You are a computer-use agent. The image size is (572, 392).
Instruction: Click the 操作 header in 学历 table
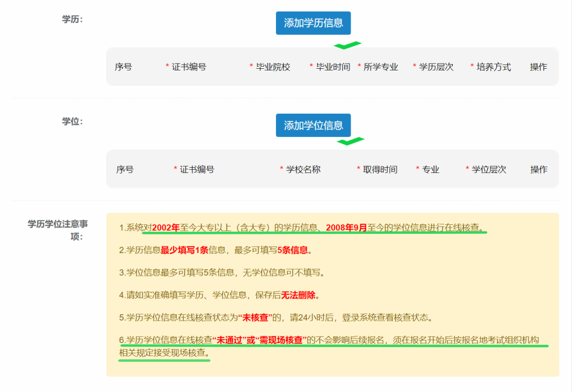coord(539,67)
